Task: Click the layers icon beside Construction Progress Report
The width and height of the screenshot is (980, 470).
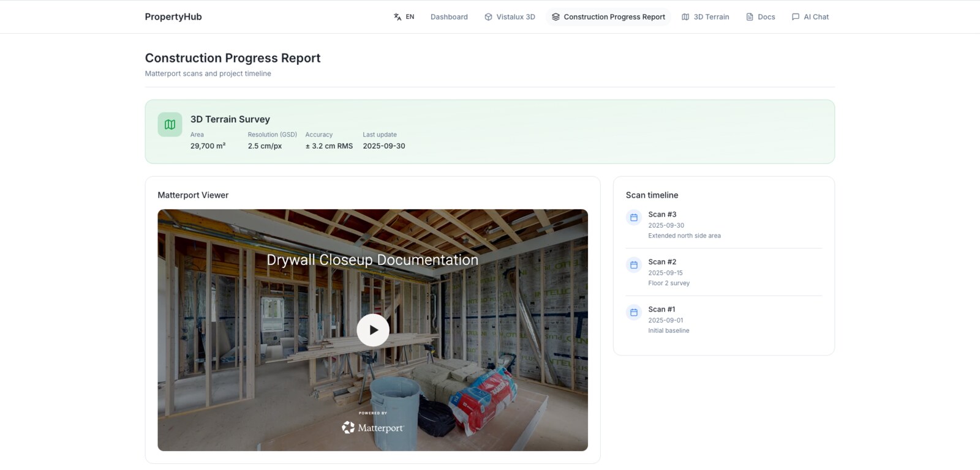Action: [556, 17]
